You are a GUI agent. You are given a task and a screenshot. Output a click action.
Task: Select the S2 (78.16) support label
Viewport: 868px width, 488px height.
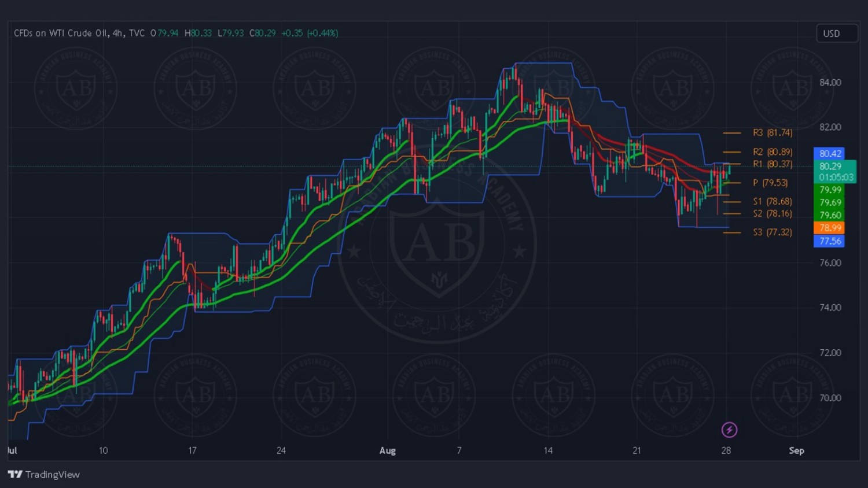coord(773,214)
